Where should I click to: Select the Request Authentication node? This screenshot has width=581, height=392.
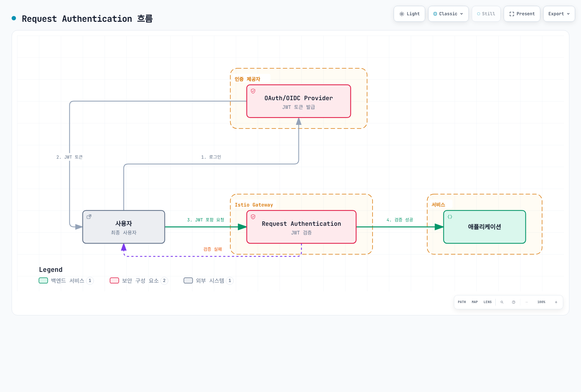click(x=301, y=227)
